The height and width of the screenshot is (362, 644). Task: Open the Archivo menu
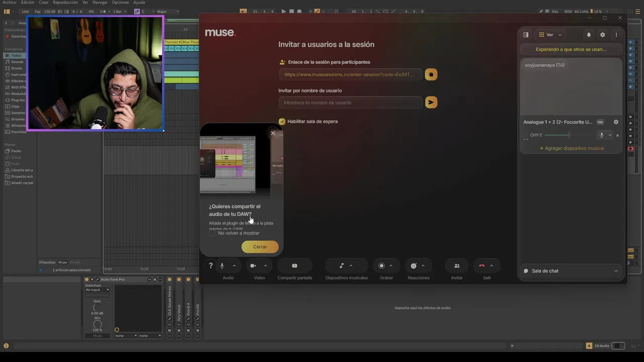pos(10,3)
